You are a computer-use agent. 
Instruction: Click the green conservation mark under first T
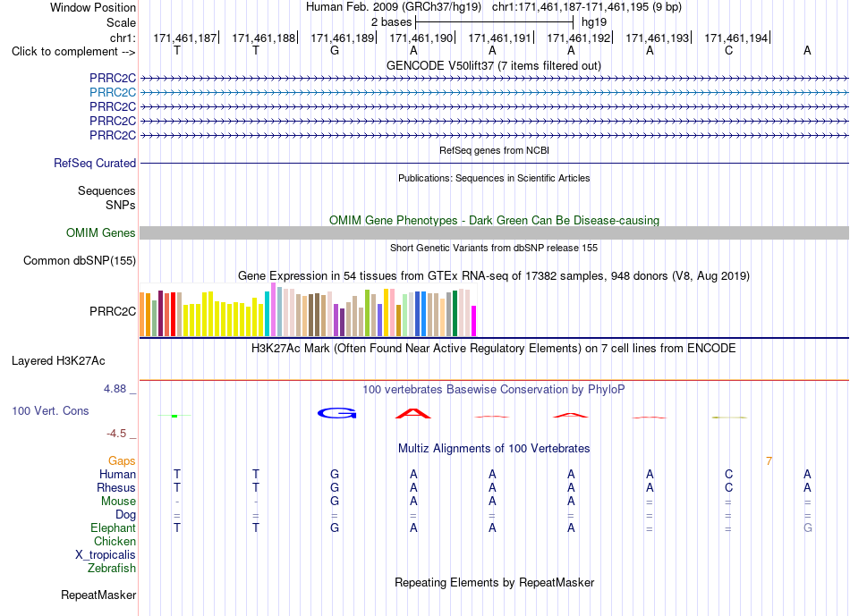point(174,416)
